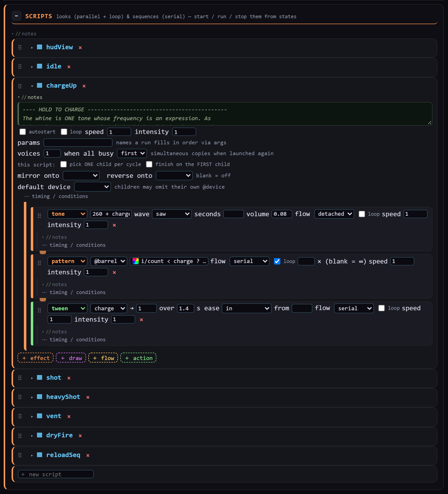Open the wave 'saw' dropdown
The height and width of the screenshot is (494, 448).
click(x=172, y=214)
